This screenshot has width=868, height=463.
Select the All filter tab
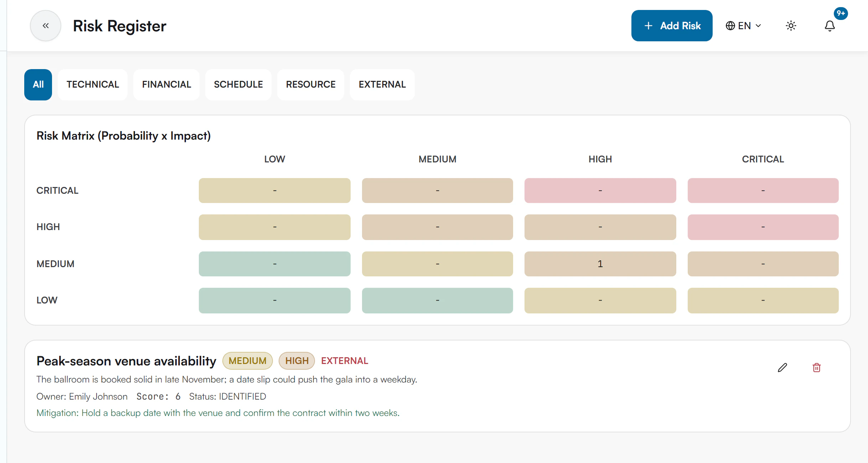click(x=38, y=84)
